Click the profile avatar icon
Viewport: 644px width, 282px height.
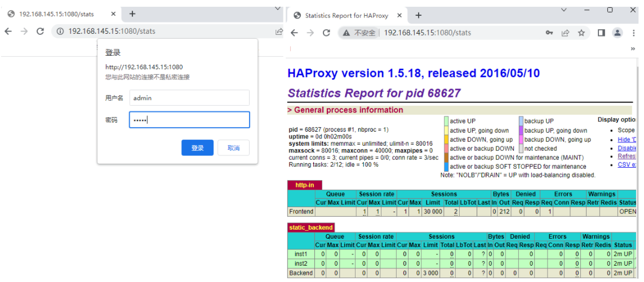(618, 33)
